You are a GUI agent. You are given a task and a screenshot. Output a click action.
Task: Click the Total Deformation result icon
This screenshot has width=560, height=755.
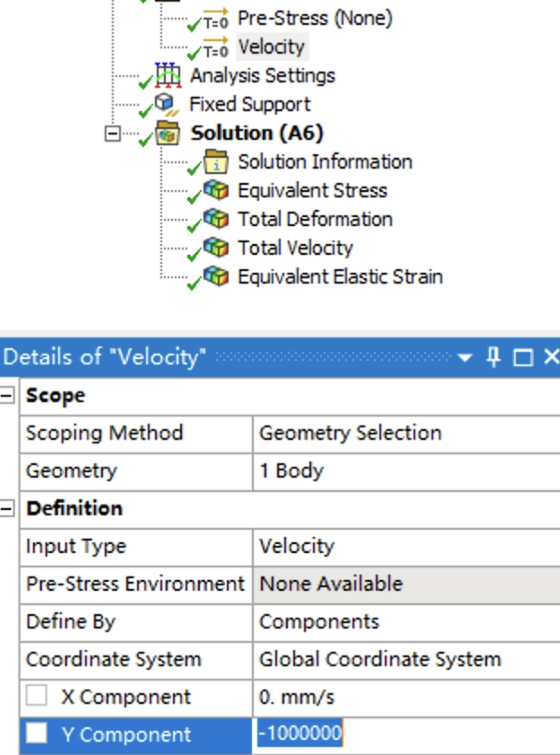216,219
